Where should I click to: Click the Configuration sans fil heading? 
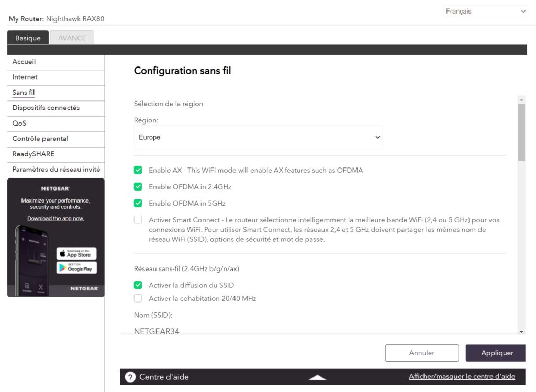183,71
